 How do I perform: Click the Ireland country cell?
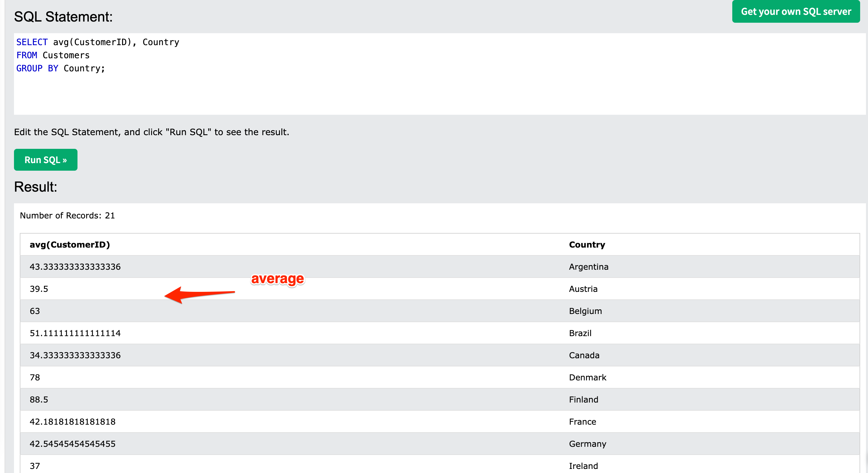(583, 466)
